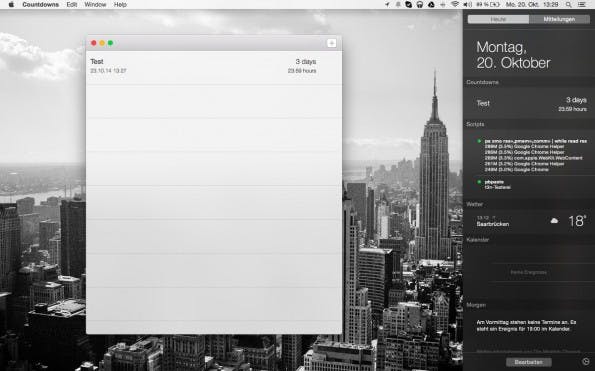Click the Bearbeiten button
Viewport: 595px width, 371px height.
pos(529,362)
